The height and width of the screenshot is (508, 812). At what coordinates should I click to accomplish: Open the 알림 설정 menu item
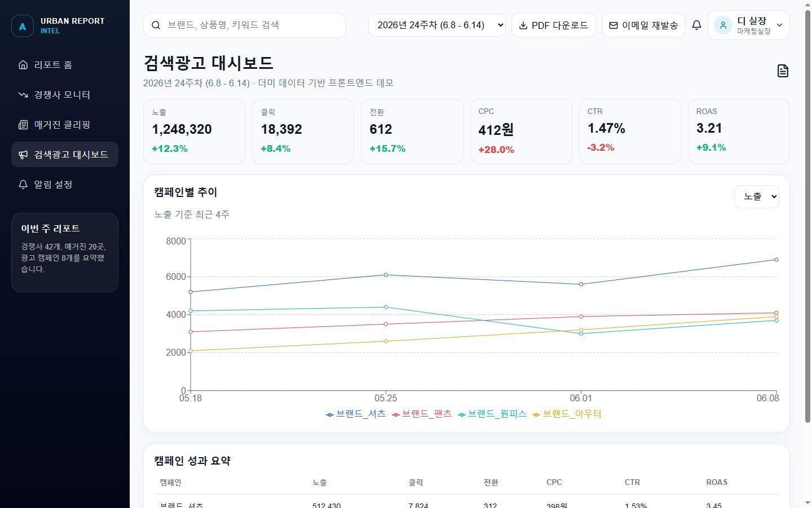(65, 185)
